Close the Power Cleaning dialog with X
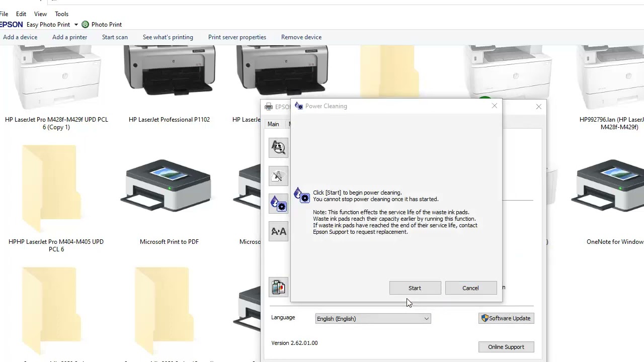 495,106
